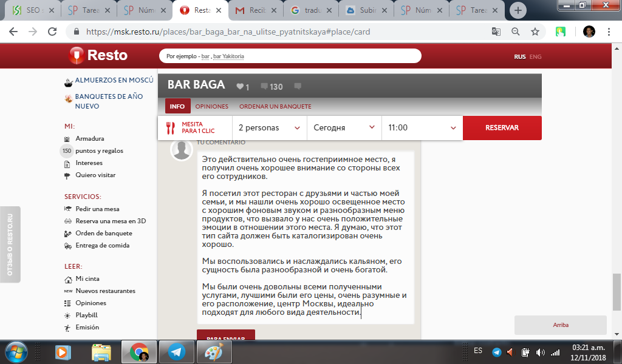Click the zoom magnifier icon in address bar
This screenshot has height=364, width=622.
(515, 32)
